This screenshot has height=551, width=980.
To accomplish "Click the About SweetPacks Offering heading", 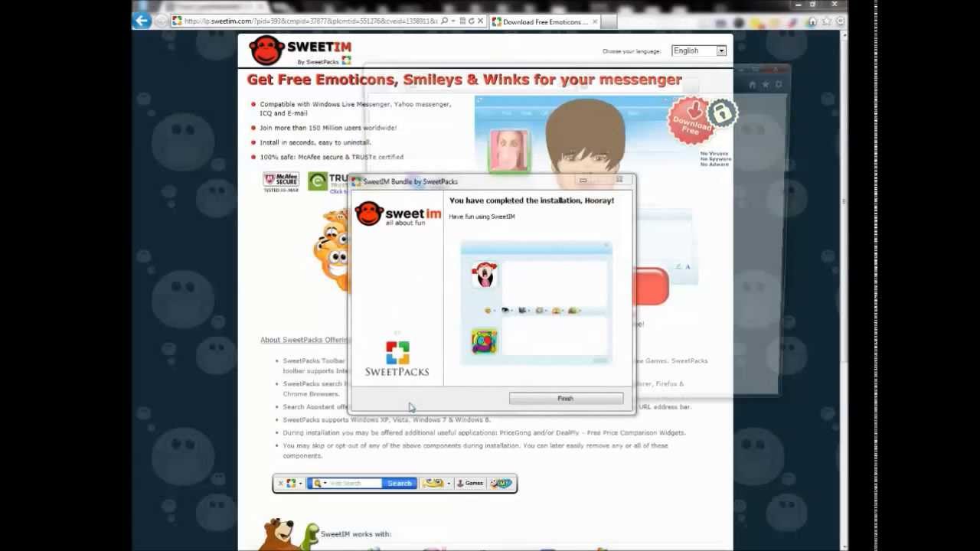I will (305, 340).
